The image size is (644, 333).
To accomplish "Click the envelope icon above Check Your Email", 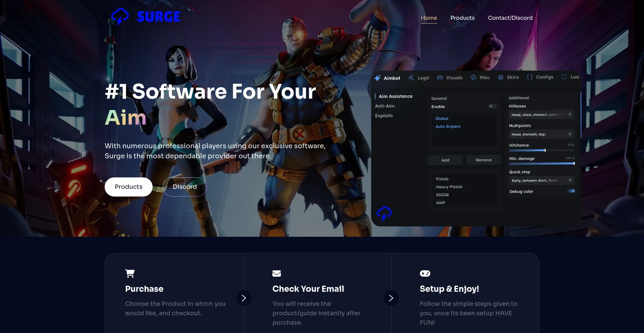I will 276,274.
